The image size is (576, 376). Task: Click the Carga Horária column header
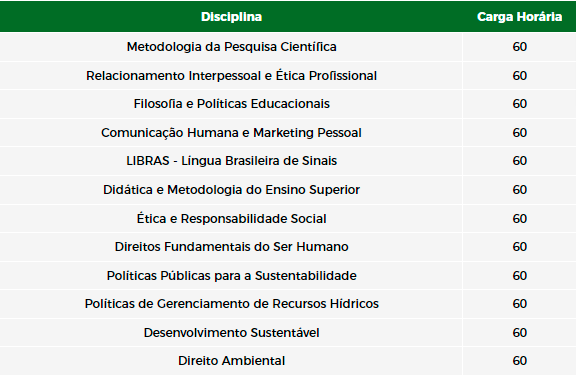pyautogui.click(x=519, y=17)
